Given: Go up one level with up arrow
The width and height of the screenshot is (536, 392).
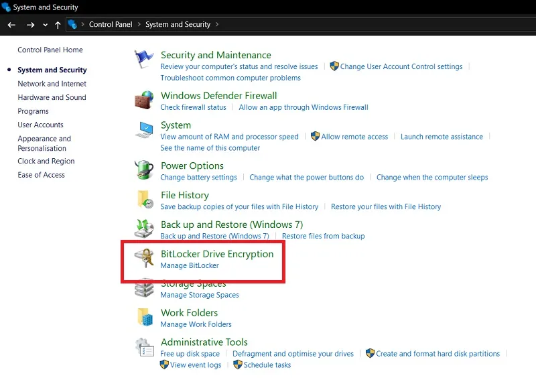Looking at the screenshot, I should pyautogui.click(x=58, y=25).
